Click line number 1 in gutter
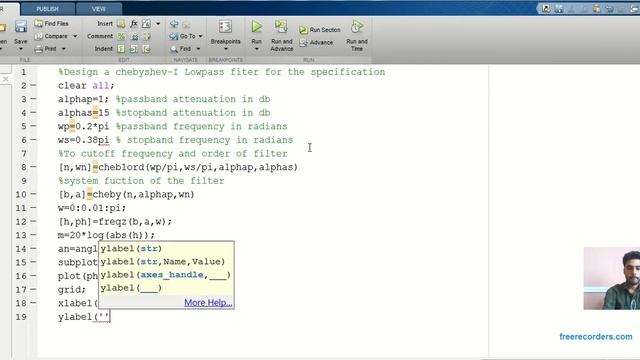 (x=24, y=72)
